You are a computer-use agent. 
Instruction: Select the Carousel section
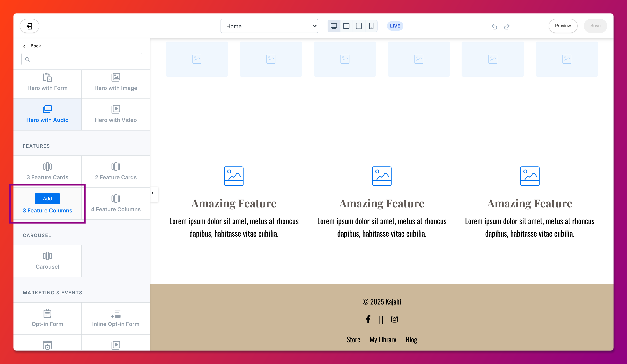(x=47, y=261)
